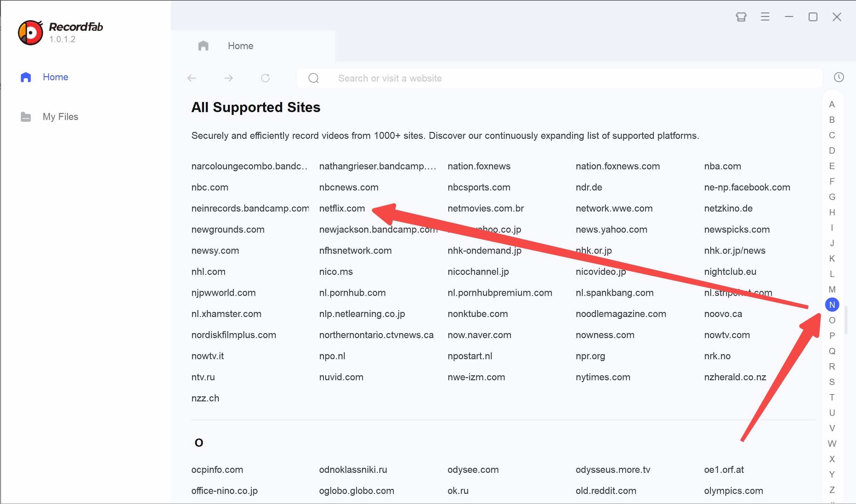Screen dimensions: 856x504
Task: Open My Files in the sidebar
Action: [x=49, y=117]
